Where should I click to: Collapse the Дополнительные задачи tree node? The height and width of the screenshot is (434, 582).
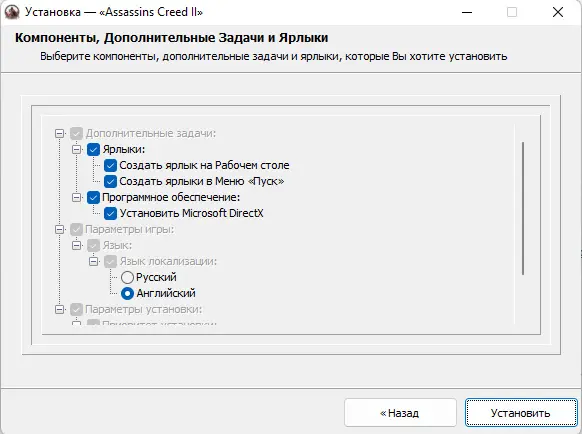pos(59,133)
